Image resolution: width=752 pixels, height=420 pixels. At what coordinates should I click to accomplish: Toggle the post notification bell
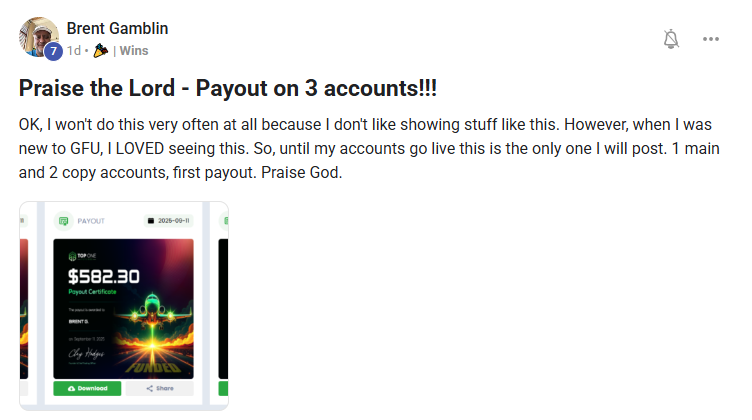[671, 39]
